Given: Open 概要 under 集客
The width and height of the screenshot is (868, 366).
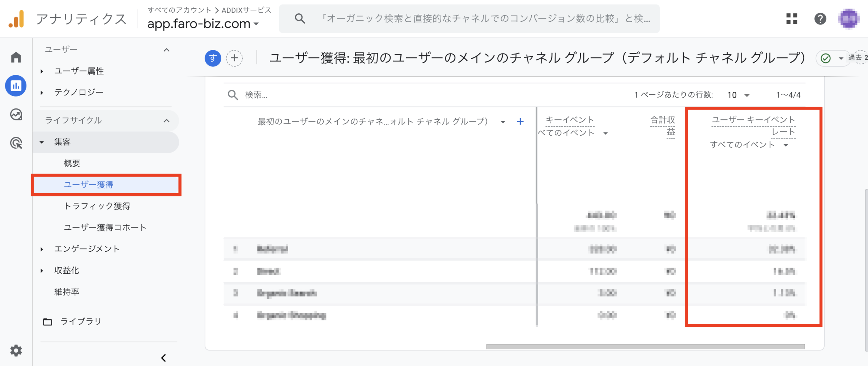Looking at the screenshot, I should [72, 163].
